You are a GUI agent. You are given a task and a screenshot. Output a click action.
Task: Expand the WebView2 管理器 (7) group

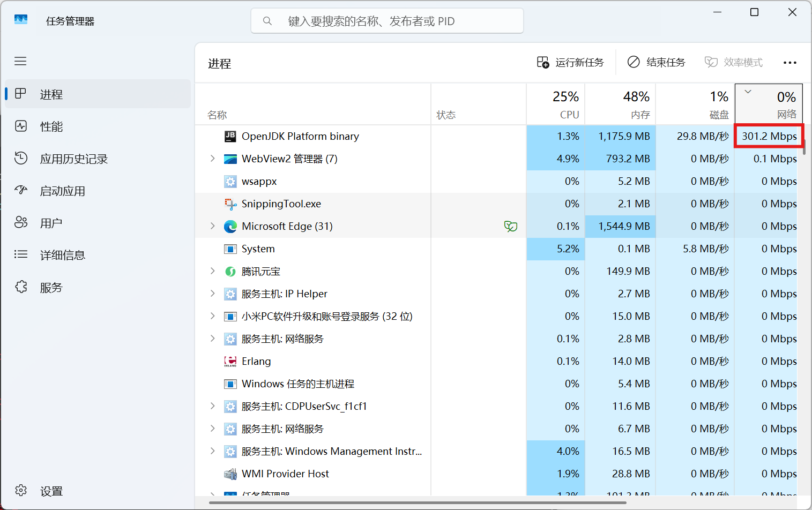coord(213,159)
